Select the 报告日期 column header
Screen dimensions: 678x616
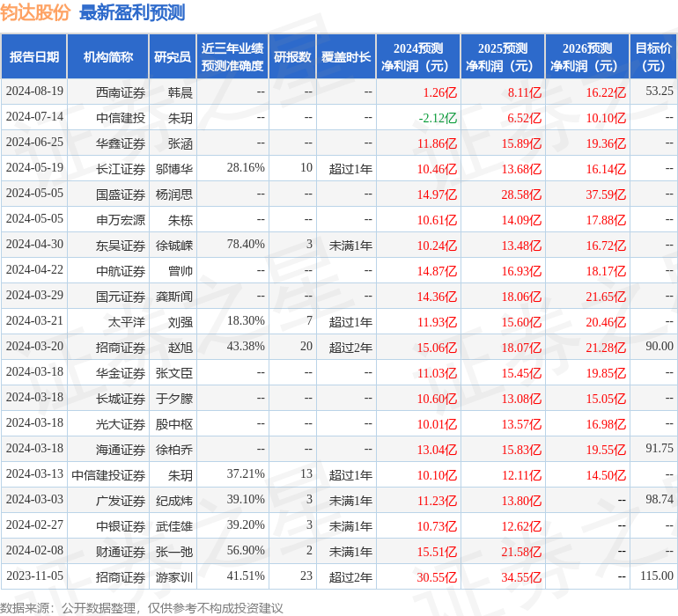pyautogui.click(x=34, y=56)
